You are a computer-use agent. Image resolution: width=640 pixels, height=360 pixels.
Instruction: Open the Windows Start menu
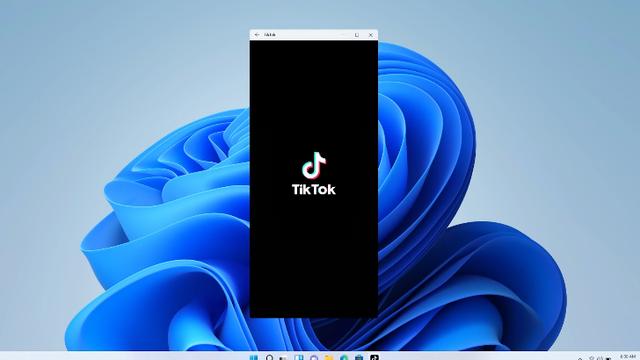pos(253,358)
